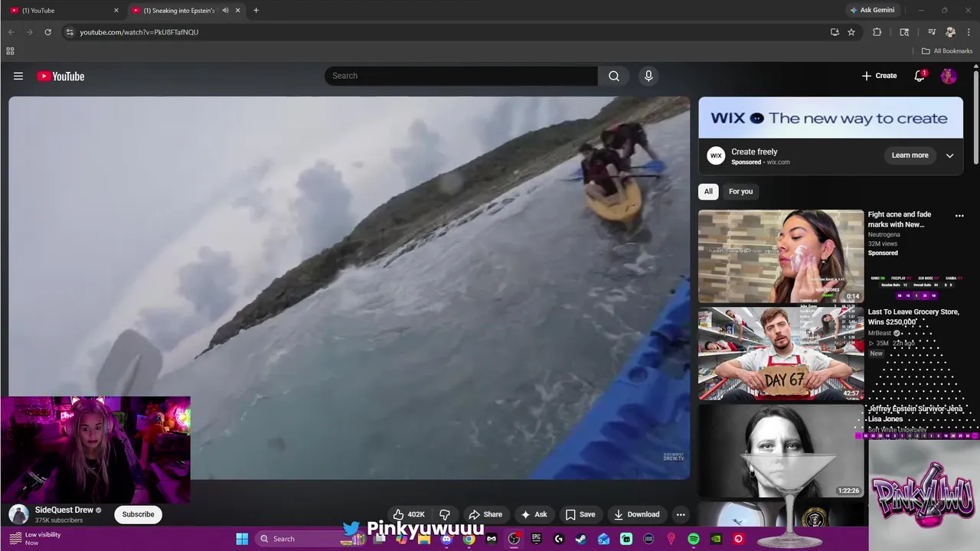
Task: Select the For you filter chip
Action: tap(740, 191)
